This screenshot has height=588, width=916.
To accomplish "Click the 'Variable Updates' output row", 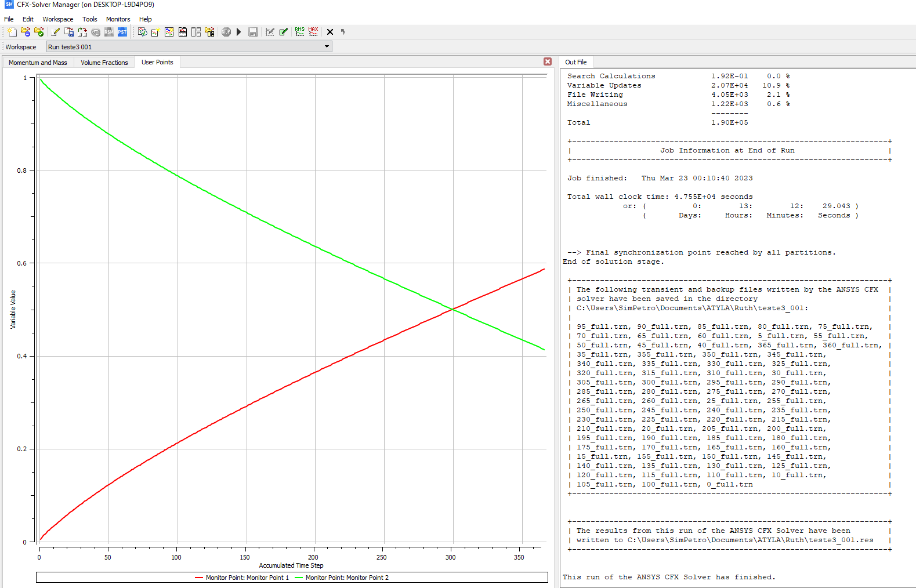I will [x=679, y=85].
